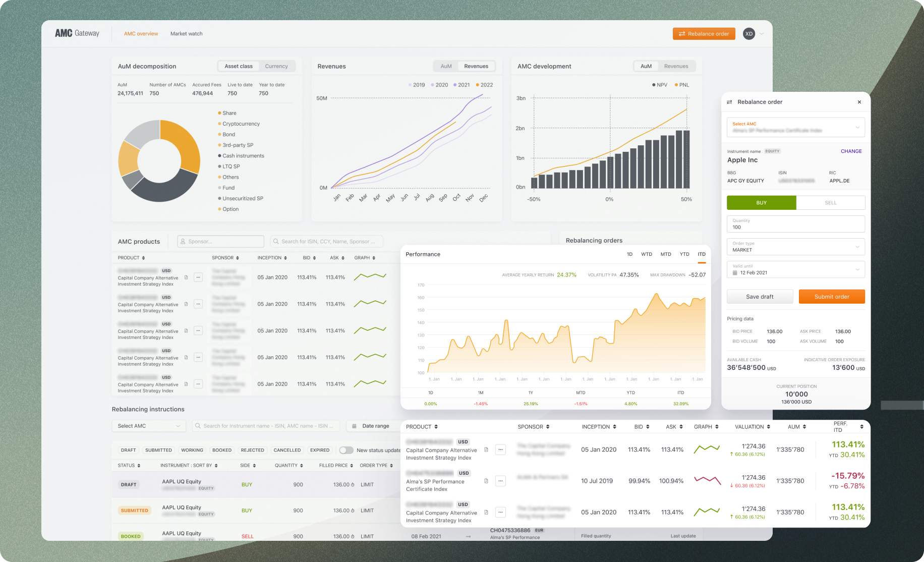Screen dimensions: 924x562
Task: Click the swap arrows icon in the Rebalance order header
Action: click(730, 102)
